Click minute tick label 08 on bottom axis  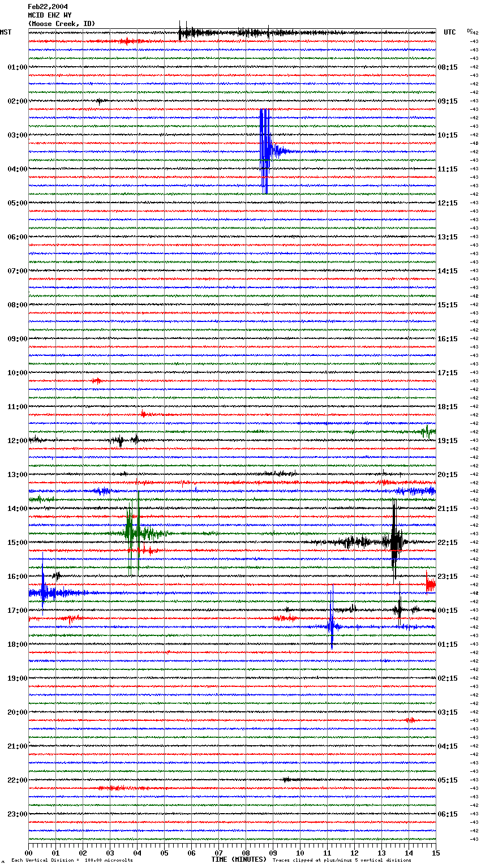[246, 853]
